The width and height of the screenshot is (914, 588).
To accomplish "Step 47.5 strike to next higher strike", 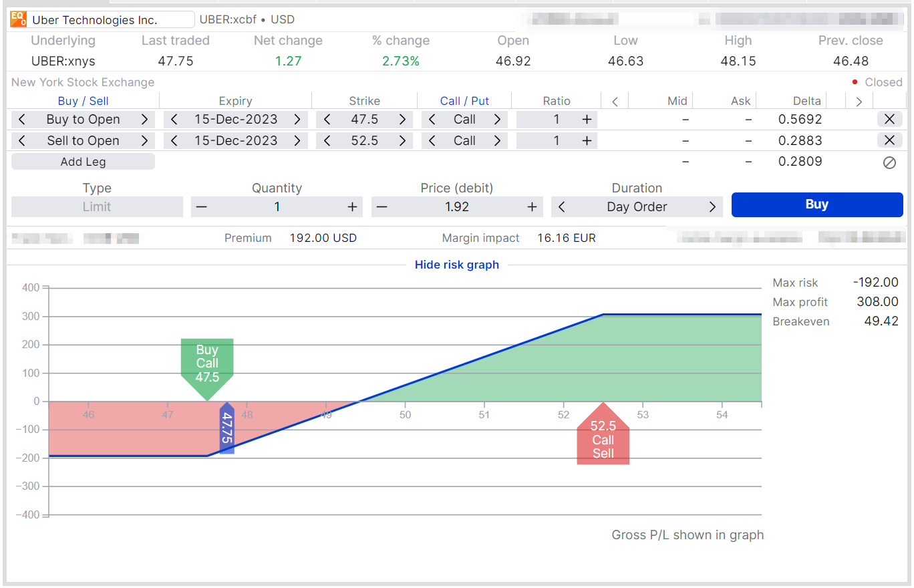I will (402, 120).
